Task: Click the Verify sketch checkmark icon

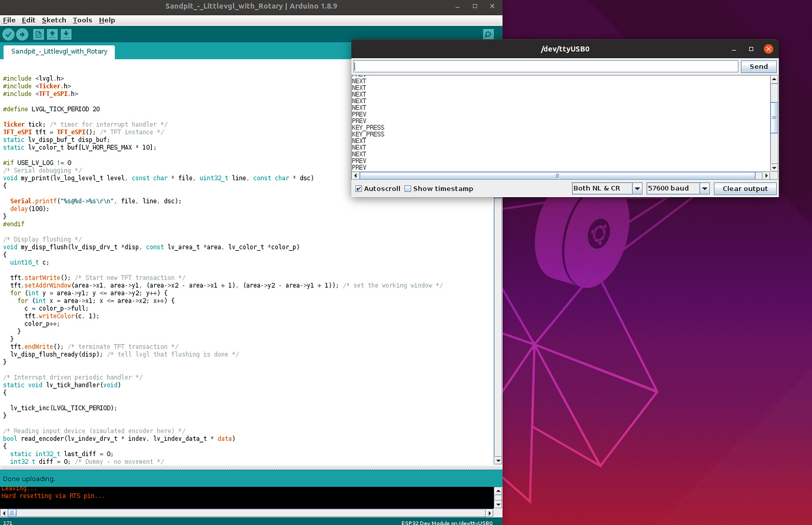Action: [x=8, y=35]
